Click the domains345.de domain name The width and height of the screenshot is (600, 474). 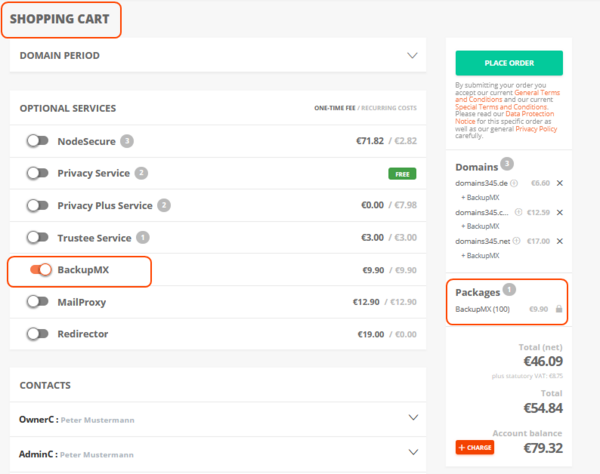point(481,183)
